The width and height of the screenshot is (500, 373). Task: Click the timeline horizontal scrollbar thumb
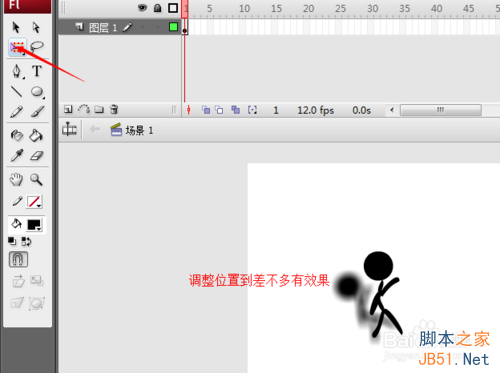[x=441, y=110]
